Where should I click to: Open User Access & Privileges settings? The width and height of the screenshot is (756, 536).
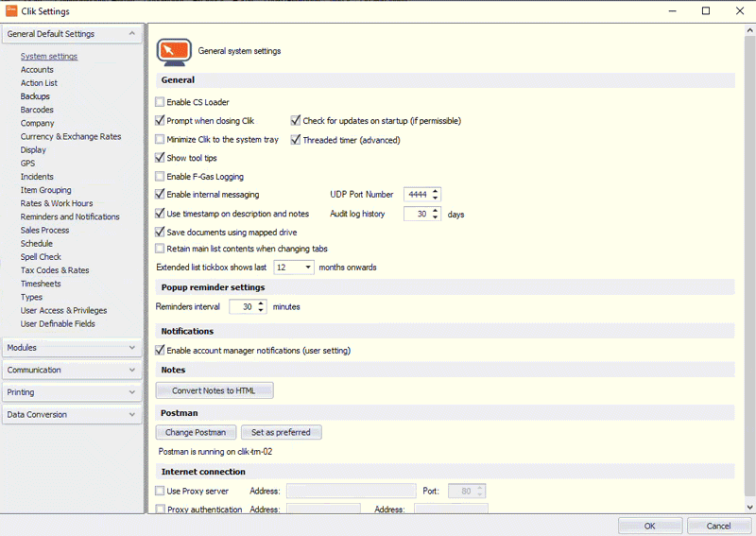(63, 311)
